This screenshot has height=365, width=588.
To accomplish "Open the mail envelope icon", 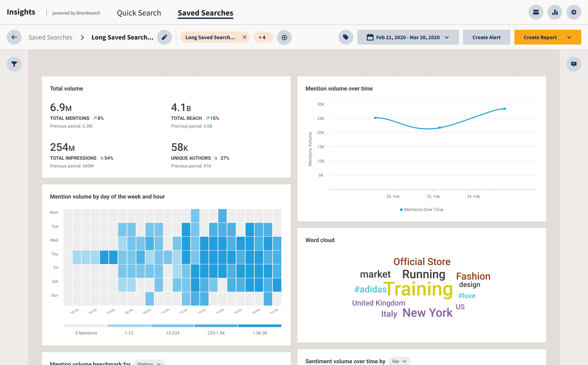I will 536,12.
